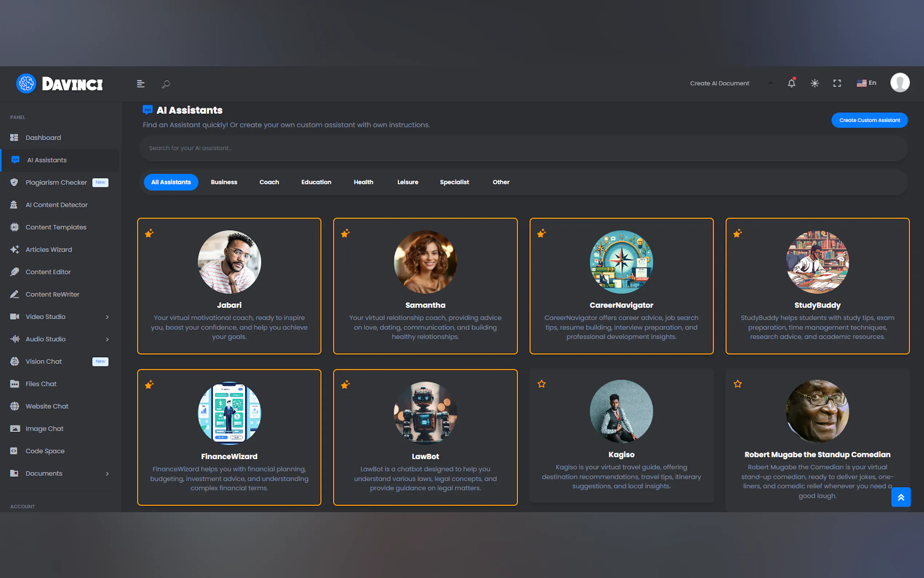The height and width of the screenshot is (578, 924).
Task: Toggle light/dark theme with the sun icon
Action: tap(815, 83)
